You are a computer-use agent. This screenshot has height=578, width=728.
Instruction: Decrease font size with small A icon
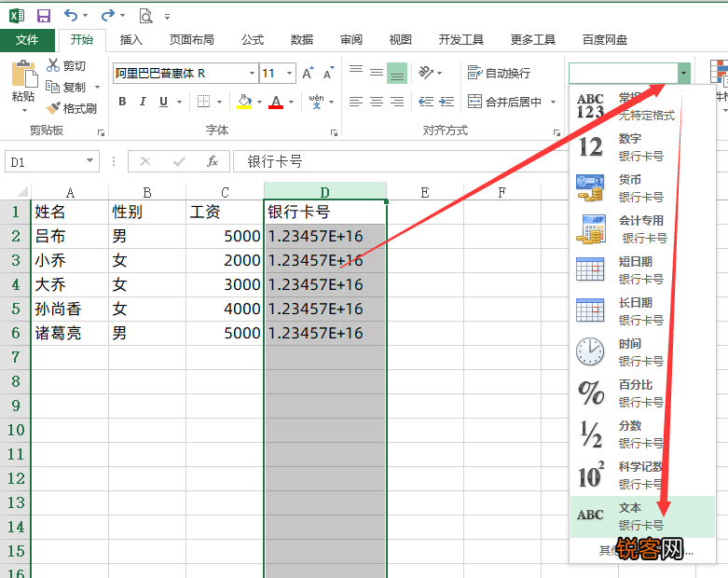329,74
